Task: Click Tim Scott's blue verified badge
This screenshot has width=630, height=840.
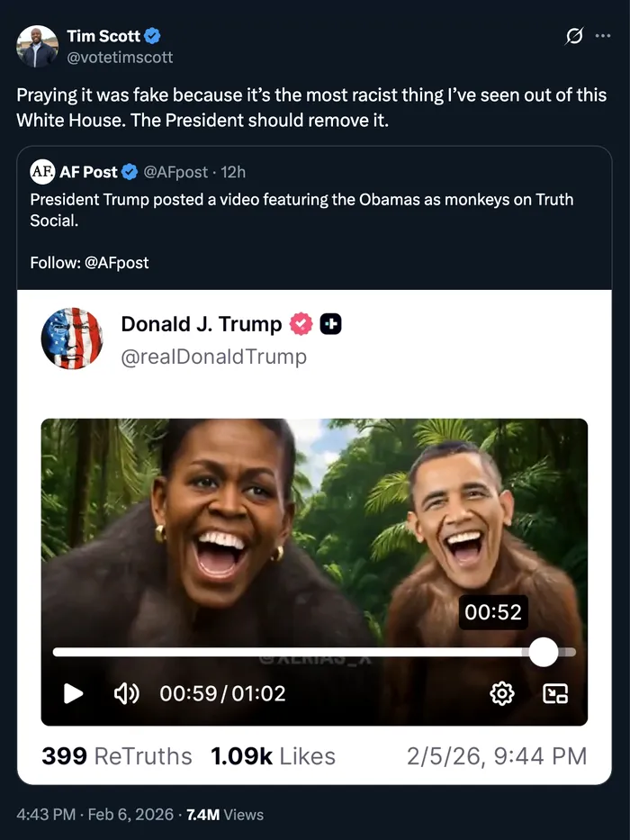Action: 153,36
